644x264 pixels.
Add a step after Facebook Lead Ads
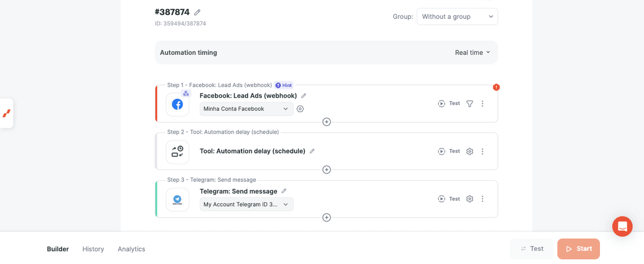click(x=326, y=122)
